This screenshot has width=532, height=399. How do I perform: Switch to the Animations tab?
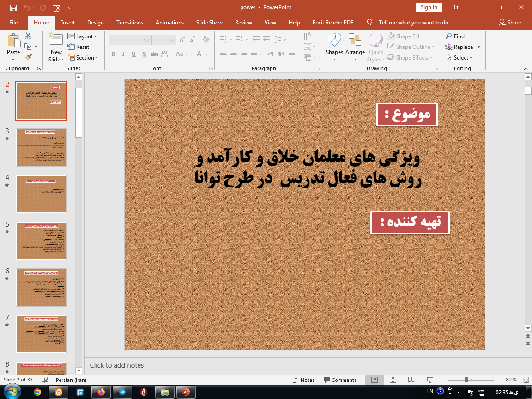click(169, 23)
